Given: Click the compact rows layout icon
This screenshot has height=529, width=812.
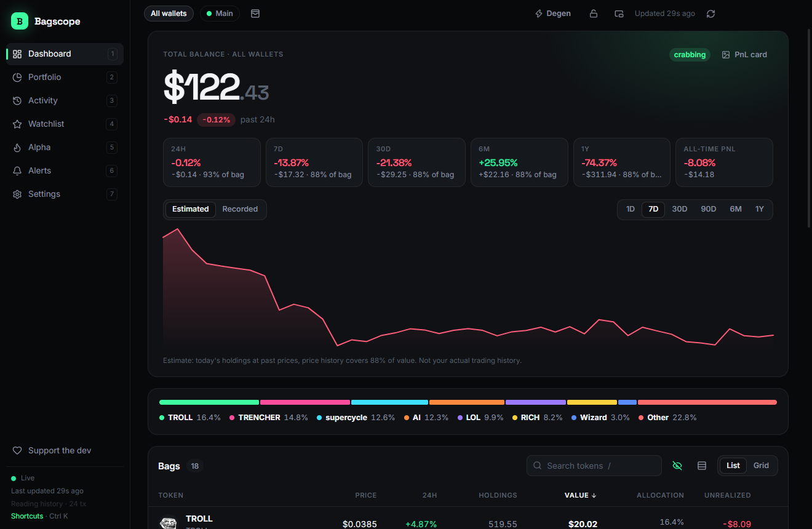Looking at the screenshot, I should (702, 466).
